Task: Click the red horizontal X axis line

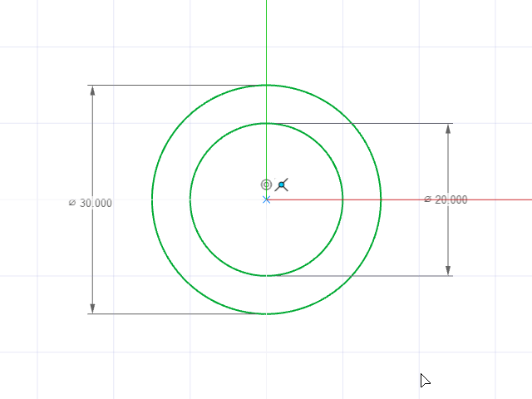Action: point(401,199)
